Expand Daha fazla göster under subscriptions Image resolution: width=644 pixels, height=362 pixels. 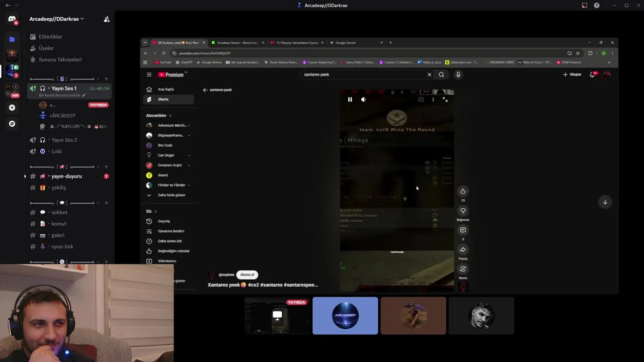169,195
